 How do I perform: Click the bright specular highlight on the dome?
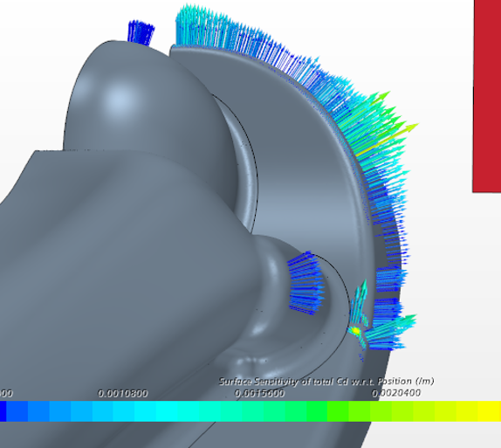click(120, 100)
